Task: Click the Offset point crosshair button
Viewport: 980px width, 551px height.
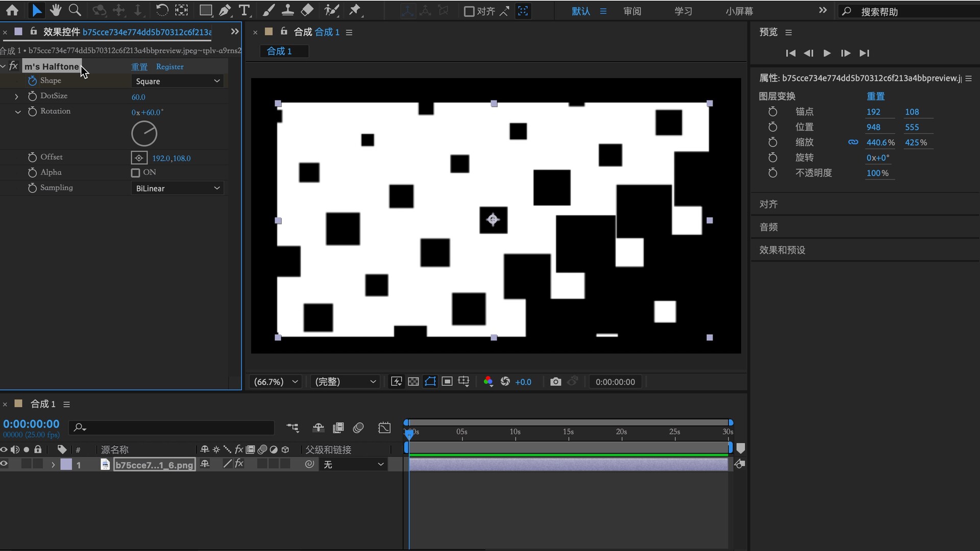Action: click(x=139, y=158)
